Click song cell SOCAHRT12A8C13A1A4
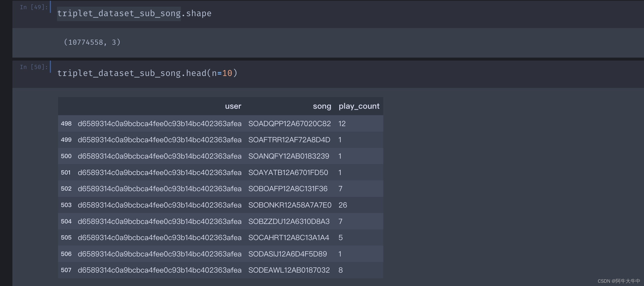The width and height of the screenshot is (644, 286). pyautogui.click(x=289, y=237)
